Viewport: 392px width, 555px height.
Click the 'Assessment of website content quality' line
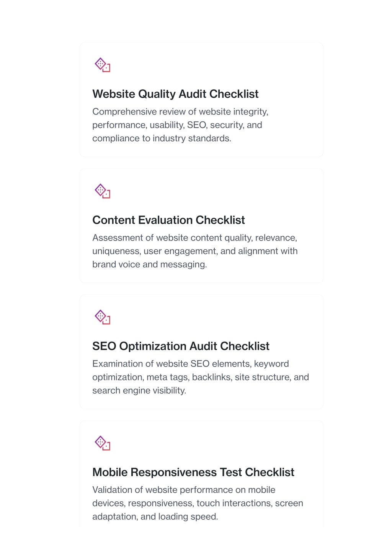[x=195, y=237]
